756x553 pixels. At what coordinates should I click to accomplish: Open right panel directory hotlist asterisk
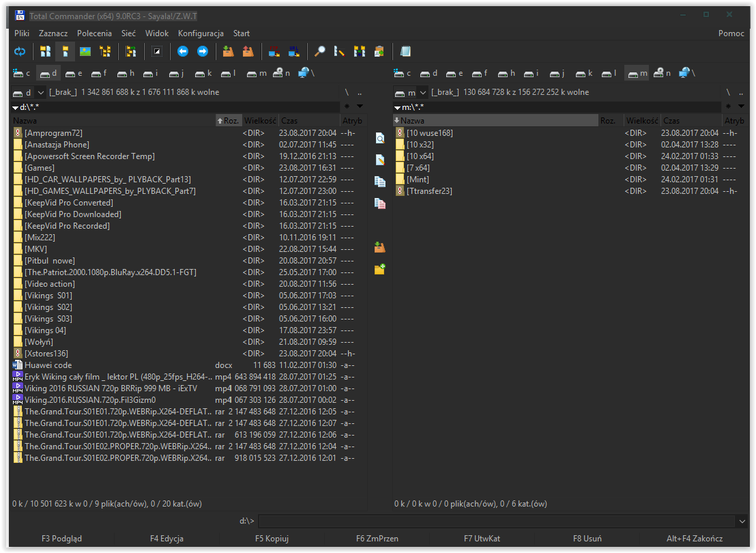tap(729, 106)
